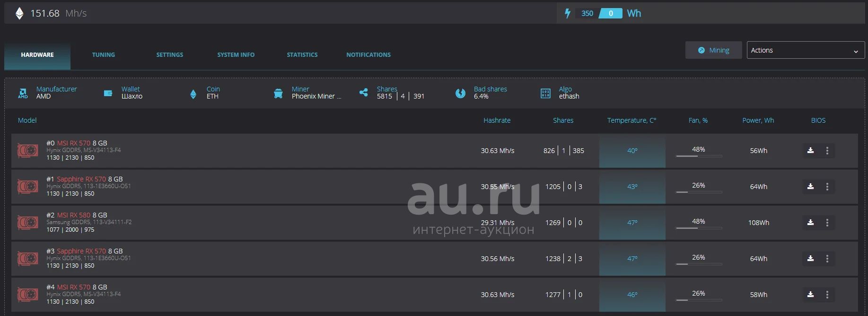Click the Wallet icon next to Шахло
This screenshot has width=868, height=316.
click(x=108, y=93)
